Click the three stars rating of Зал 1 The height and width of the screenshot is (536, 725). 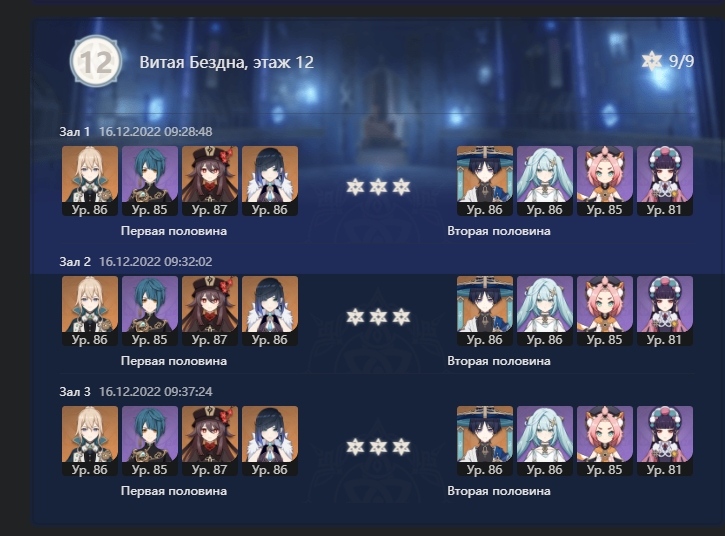click(378, 187)
